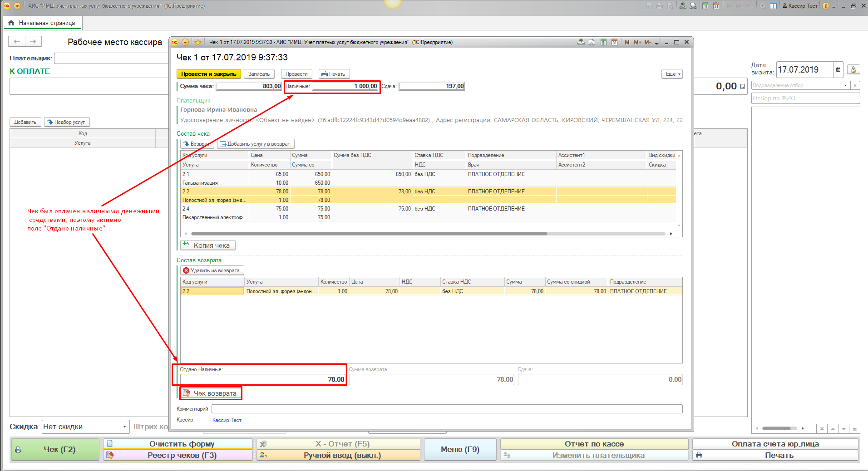The width and height of the screenshot is (868, 471).
Task: Open the Скидка dropdown list
Action: pos(124,427)
